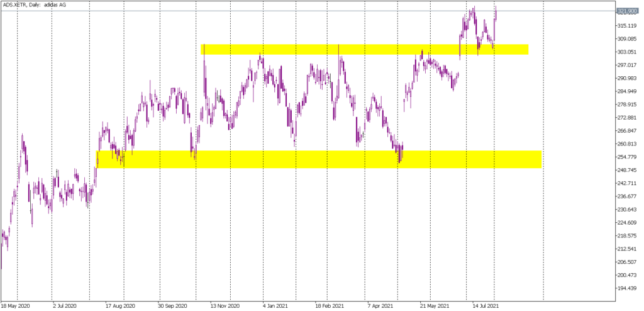Viewport: 644px width, 311px height.
Task: Click the 315.119 price axis label
Action: pyautogui.click(x=627, y=26)
